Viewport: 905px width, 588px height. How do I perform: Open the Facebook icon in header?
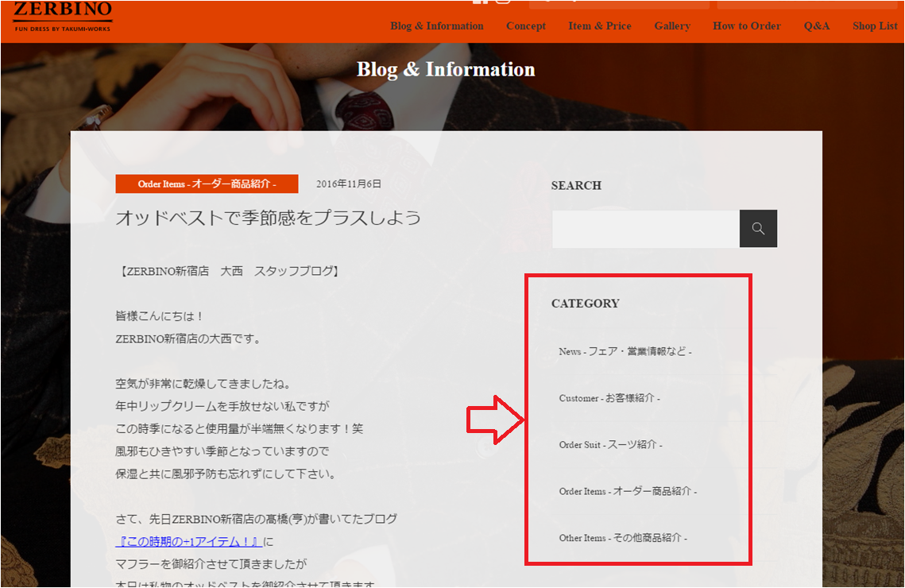tap(480, 2)
